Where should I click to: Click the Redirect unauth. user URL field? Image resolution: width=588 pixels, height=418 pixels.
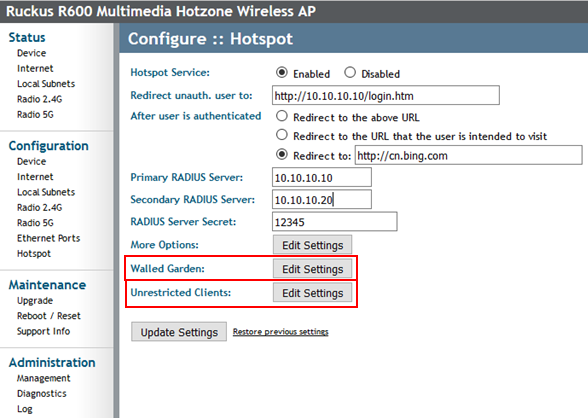tap(386, 95)
